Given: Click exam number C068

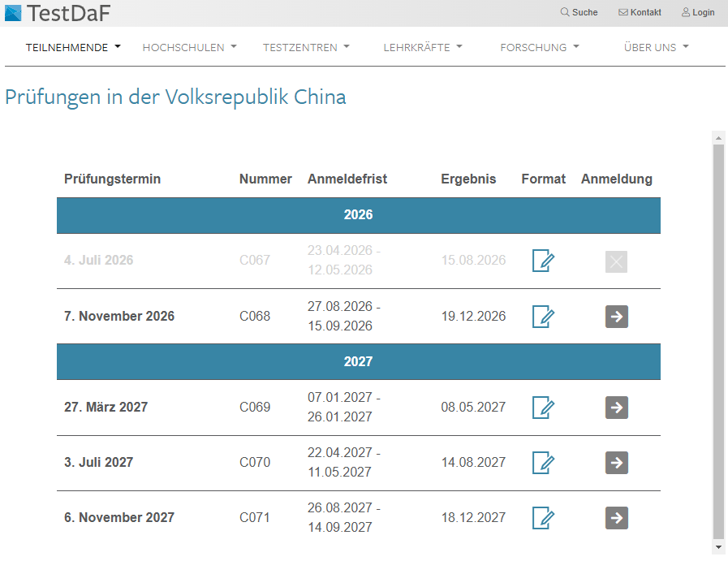Looking at the screenshot, I should (x=254, y=316).
